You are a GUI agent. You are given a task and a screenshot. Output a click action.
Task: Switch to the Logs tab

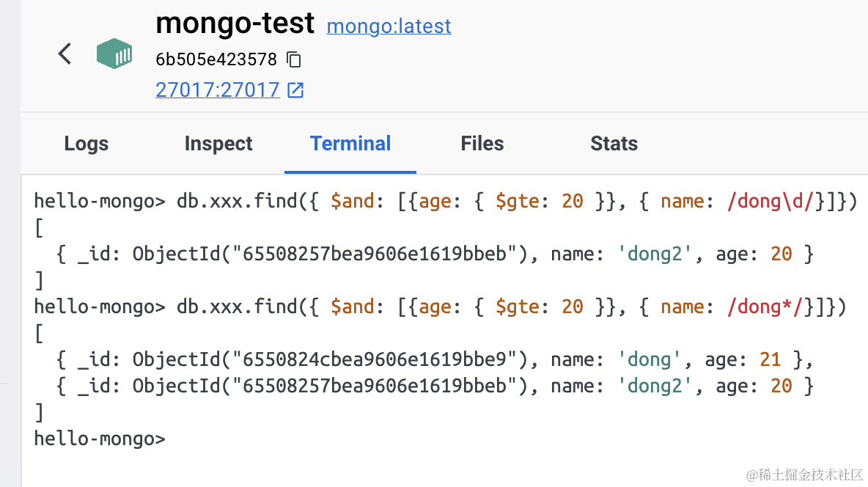(x=87, y=144)
